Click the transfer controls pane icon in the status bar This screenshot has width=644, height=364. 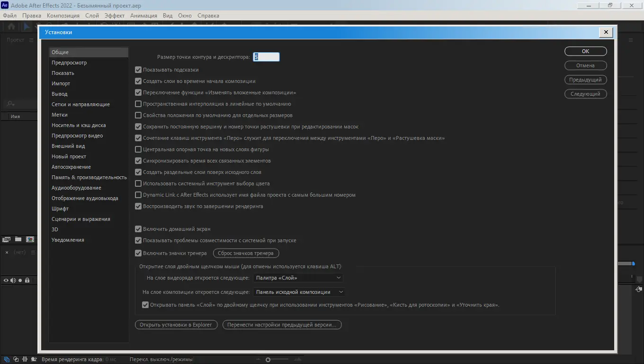tap(16, 359)
